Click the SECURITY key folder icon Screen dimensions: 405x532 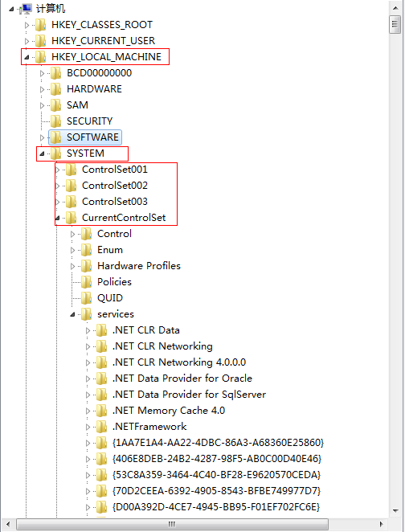(x=56, y=121)
